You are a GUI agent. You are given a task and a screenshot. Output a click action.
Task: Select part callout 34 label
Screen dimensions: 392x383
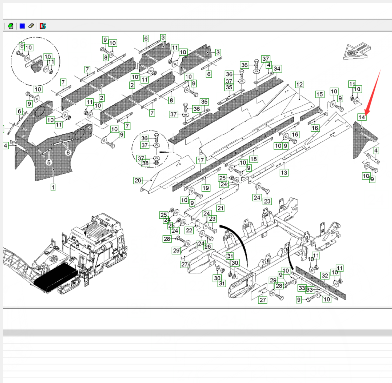tap(277, 69)
